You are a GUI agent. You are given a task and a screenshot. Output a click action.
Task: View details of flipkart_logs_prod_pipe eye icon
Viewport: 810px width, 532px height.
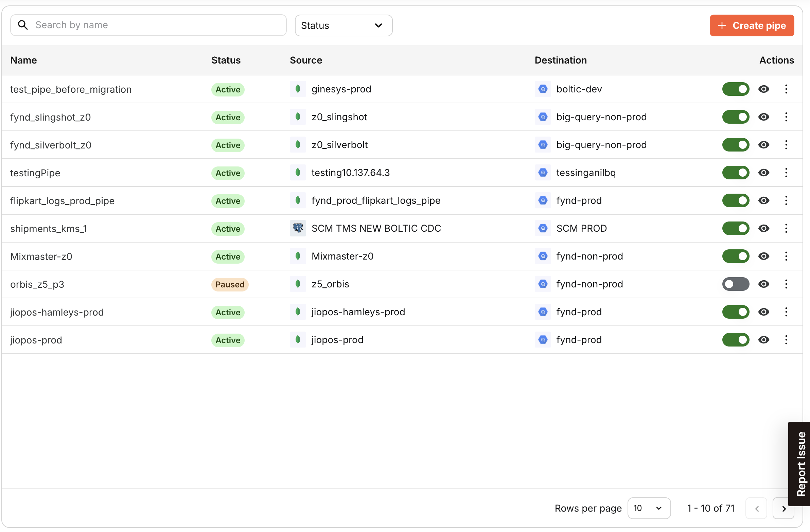tap(764, 201)
